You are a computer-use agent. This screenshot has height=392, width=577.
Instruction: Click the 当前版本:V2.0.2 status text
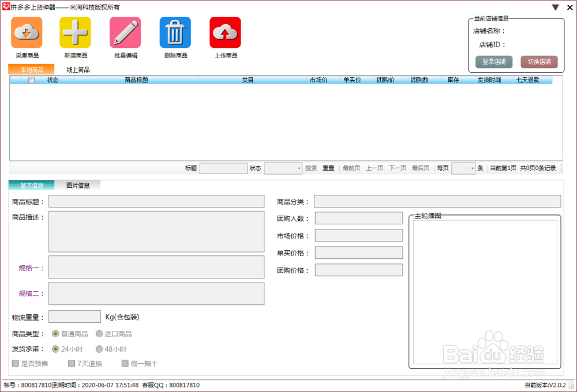(x=545, y=385)
